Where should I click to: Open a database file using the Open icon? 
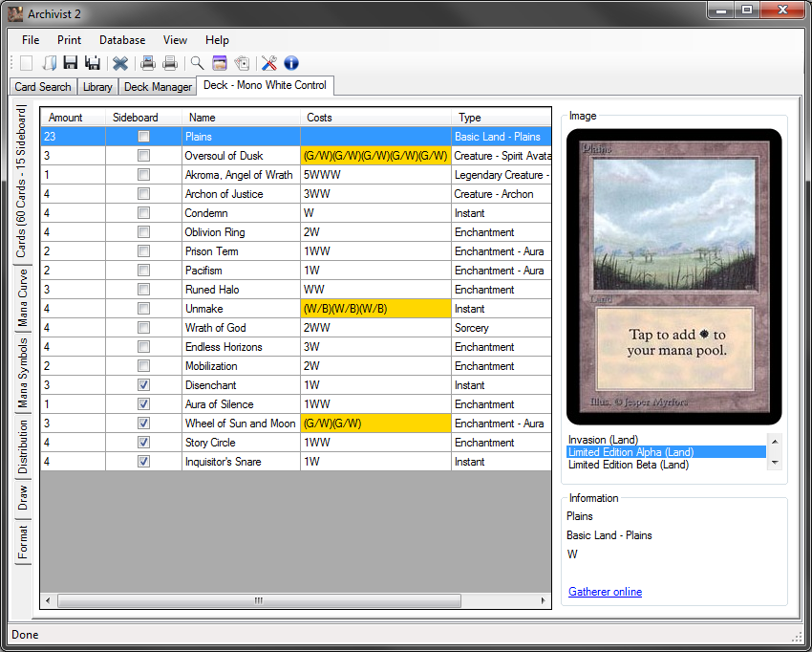50,63
